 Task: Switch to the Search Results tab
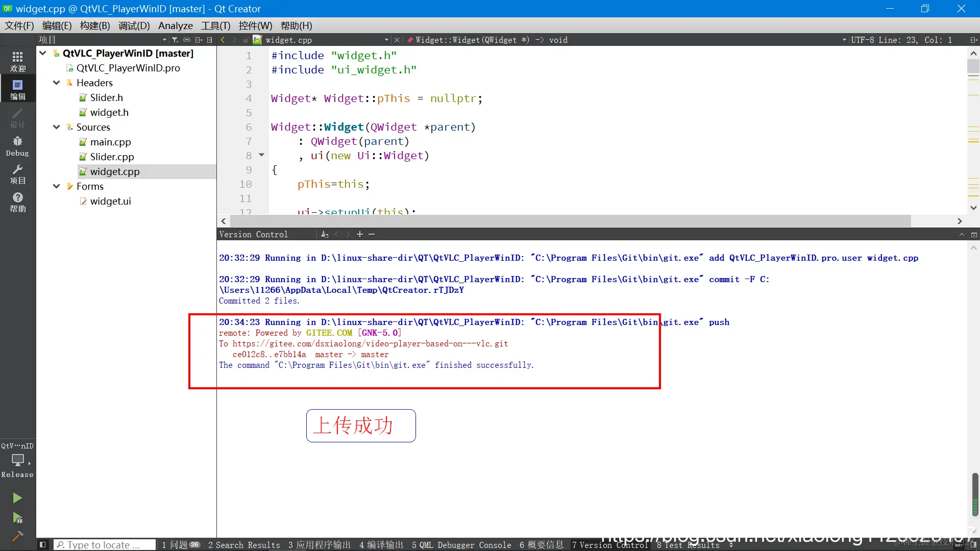244,545
